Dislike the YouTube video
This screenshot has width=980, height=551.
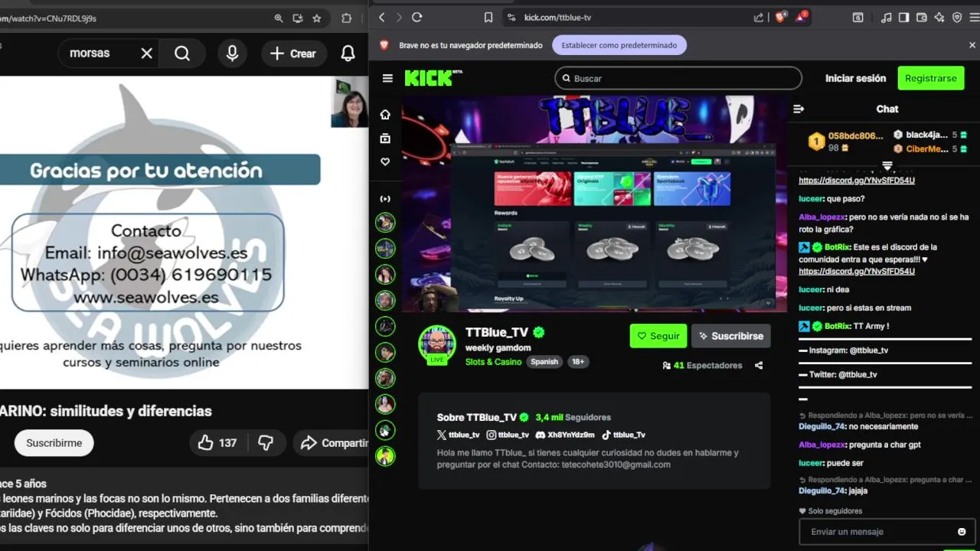[x=266, y=442]
